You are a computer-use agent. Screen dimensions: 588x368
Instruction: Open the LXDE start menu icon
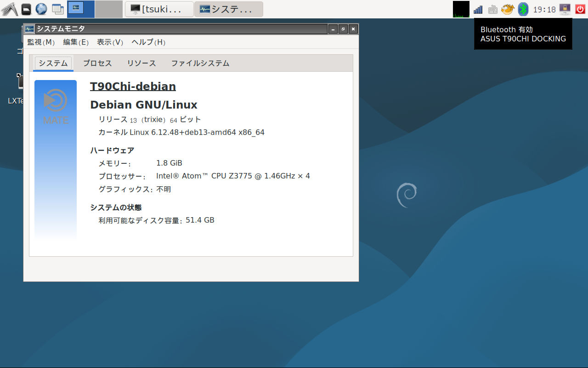(9, 9)
